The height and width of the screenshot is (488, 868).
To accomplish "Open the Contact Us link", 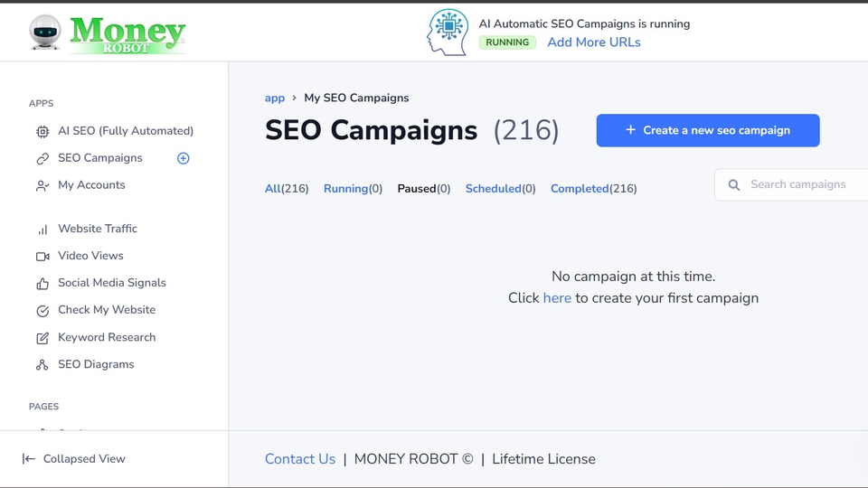I will pyautogui.click(x=300, y=459).
